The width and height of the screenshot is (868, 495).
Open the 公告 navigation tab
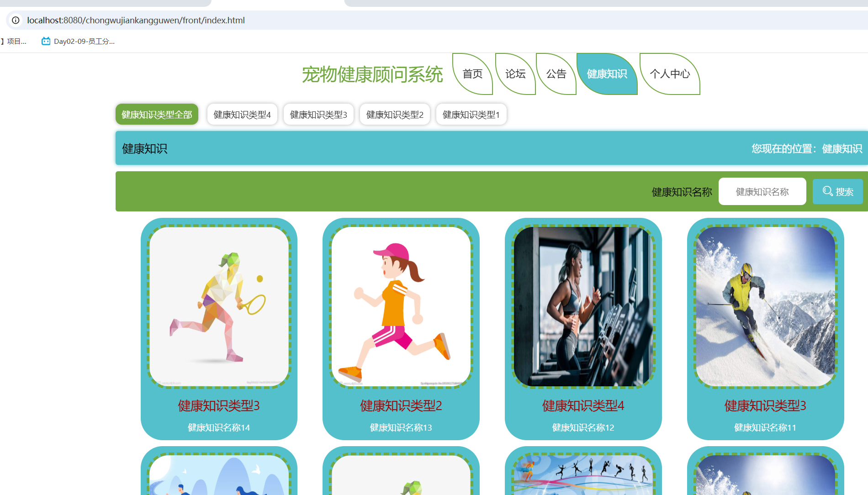556,74
